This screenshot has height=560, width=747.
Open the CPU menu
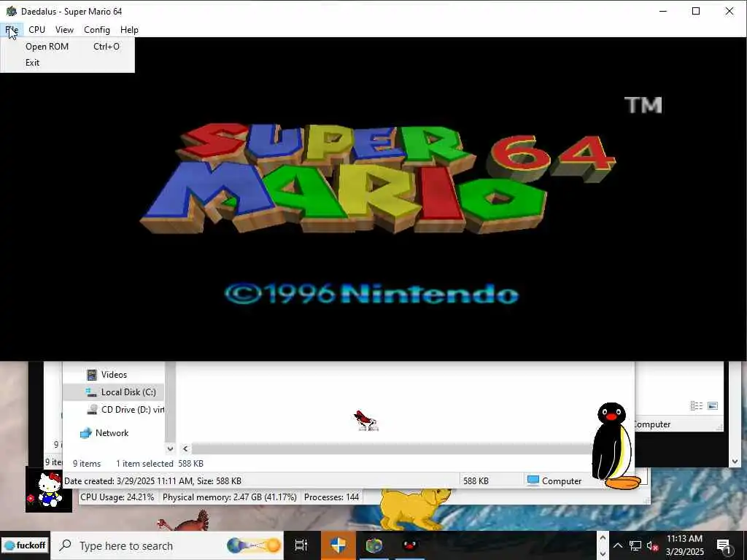[x=36, y=29]
